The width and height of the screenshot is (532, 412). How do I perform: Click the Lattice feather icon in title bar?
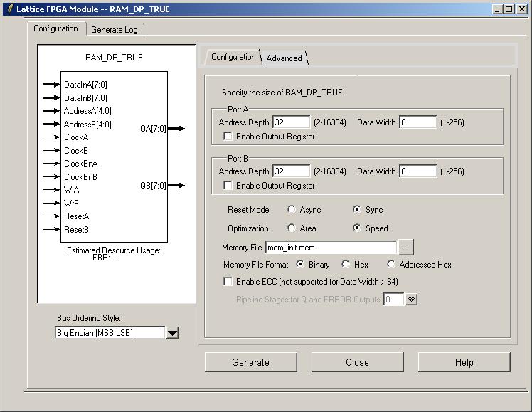point(11,8)
